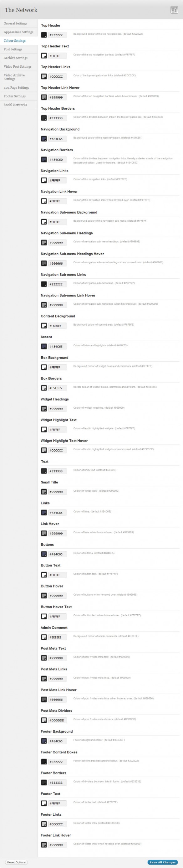Click the Accent colour picker swatch
The height and width of the screenshot is (868, 183).
tap(44, 346)
